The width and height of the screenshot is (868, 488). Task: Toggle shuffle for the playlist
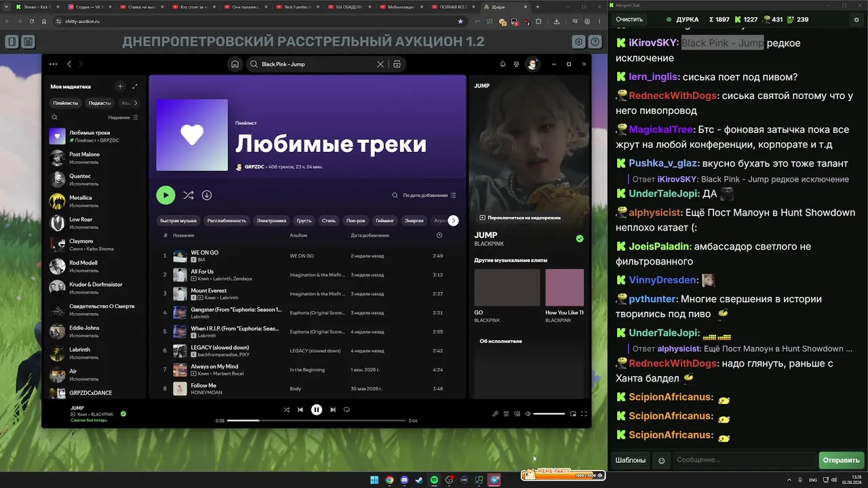coord(189,195)
